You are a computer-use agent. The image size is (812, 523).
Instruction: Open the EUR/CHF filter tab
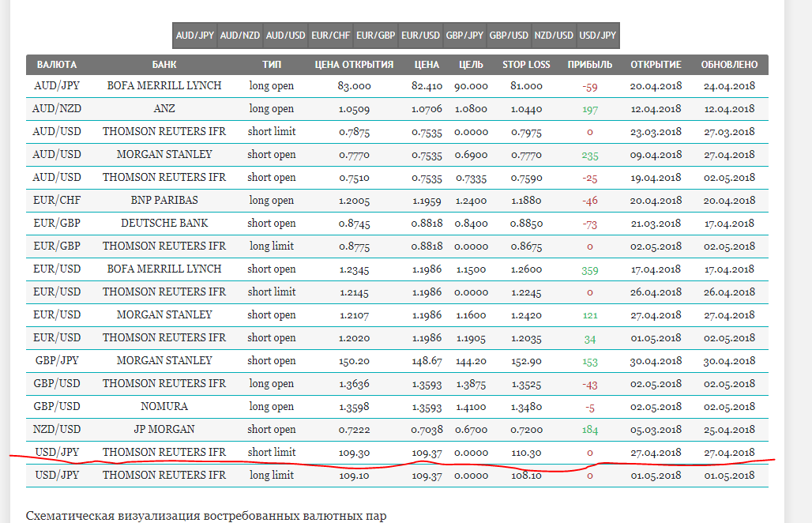pyautogui.click(x=330, y=36)
